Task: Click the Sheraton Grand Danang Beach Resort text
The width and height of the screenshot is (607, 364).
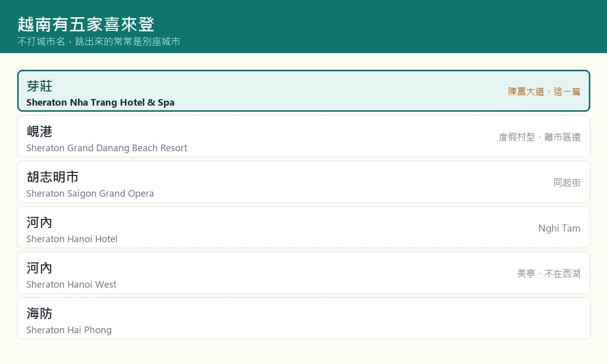Action: pos(107,148)
